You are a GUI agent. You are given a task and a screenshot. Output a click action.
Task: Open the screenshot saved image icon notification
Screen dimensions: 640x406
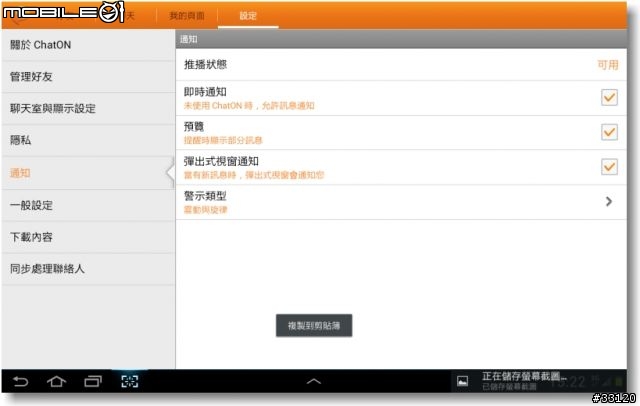click(x=462, y=381)
